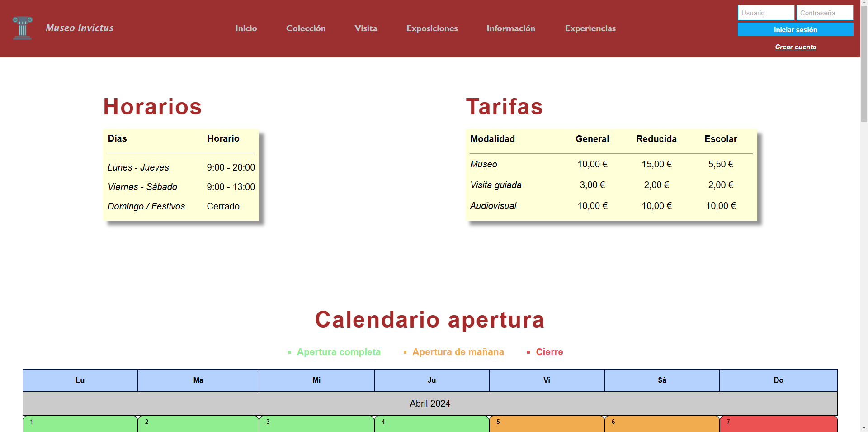
Task: Click the Escolar column header
Action: click(x=721, y=139)
